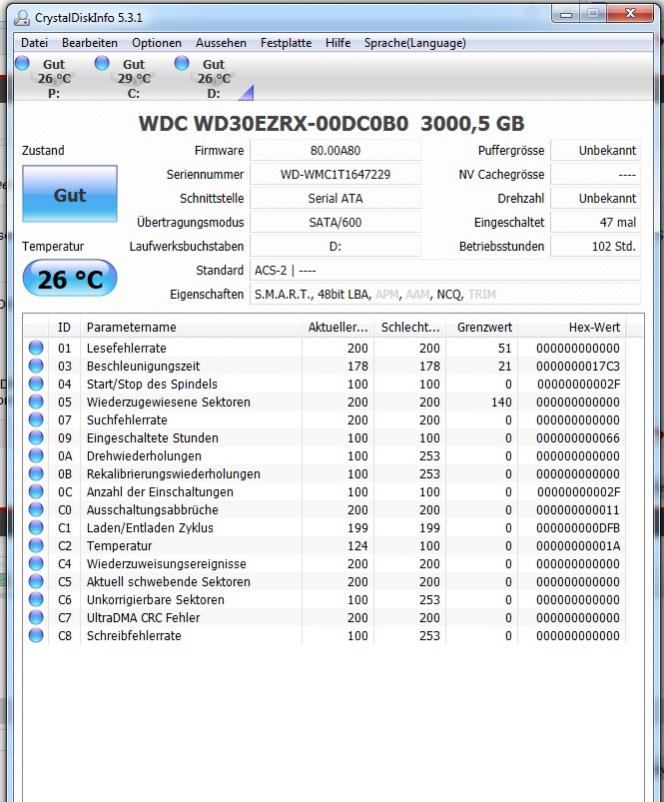664x802 pixels.
Task: Click the Gut health status button
Action: coord(70,194)
